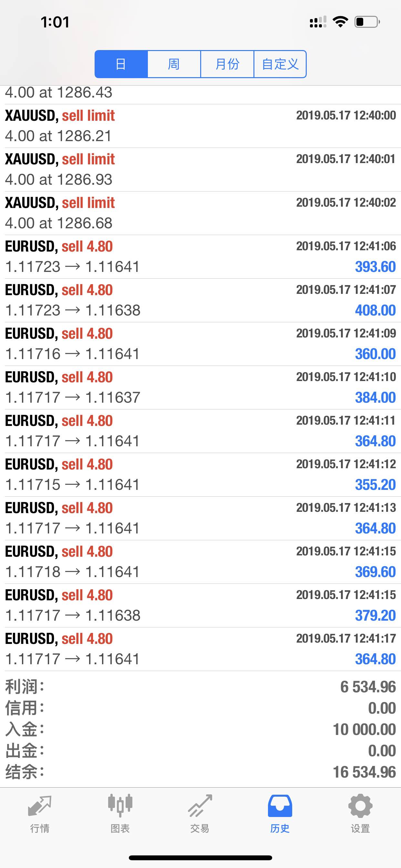Tap the 结余 balance 16 534.96 row
This screenshot has height=868, width=401.
click(x=200, y=772)
